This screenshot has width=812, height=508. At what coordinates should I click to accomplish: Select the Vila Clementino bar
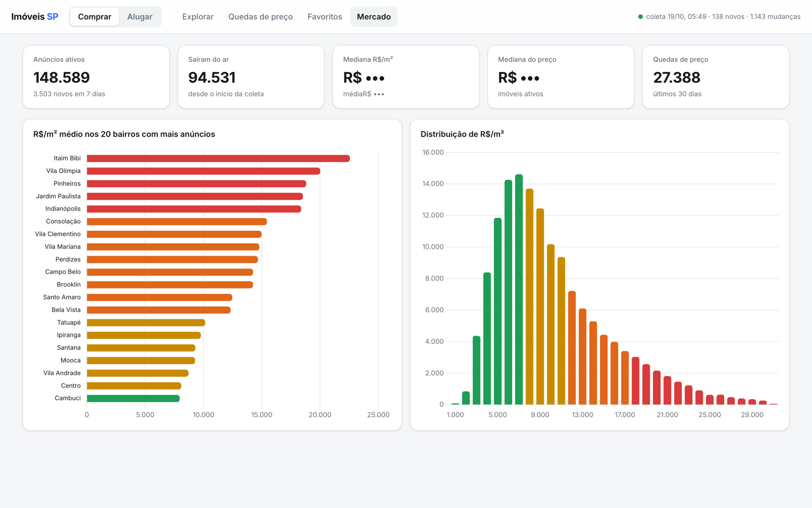click(174, 234)
